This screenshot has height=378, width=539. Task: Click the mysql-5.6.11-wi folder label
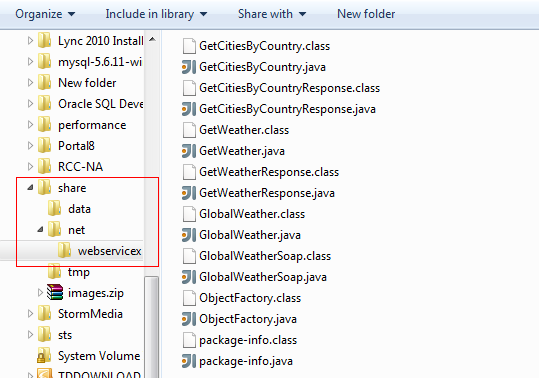coord(100,62)
